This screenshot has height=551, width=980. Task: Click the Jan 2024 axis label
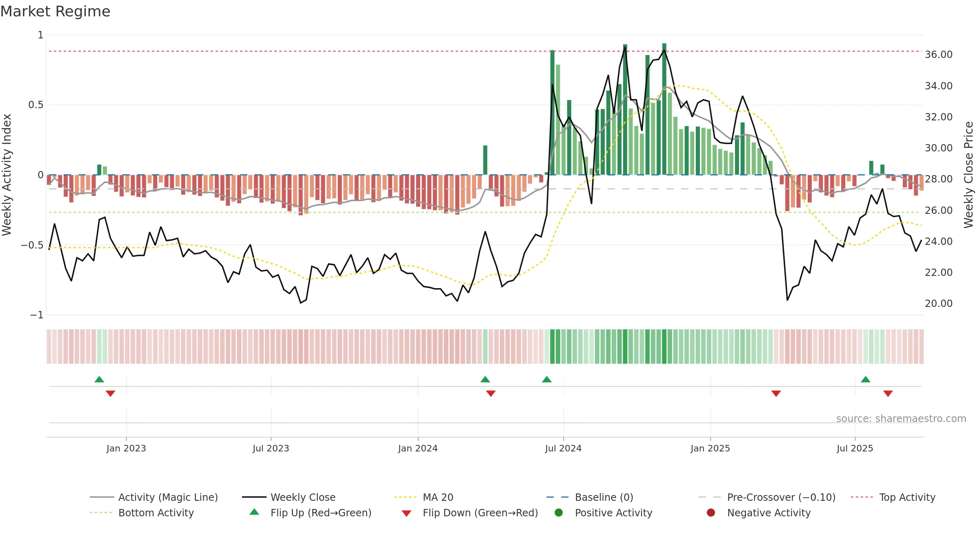coord(418,448)
